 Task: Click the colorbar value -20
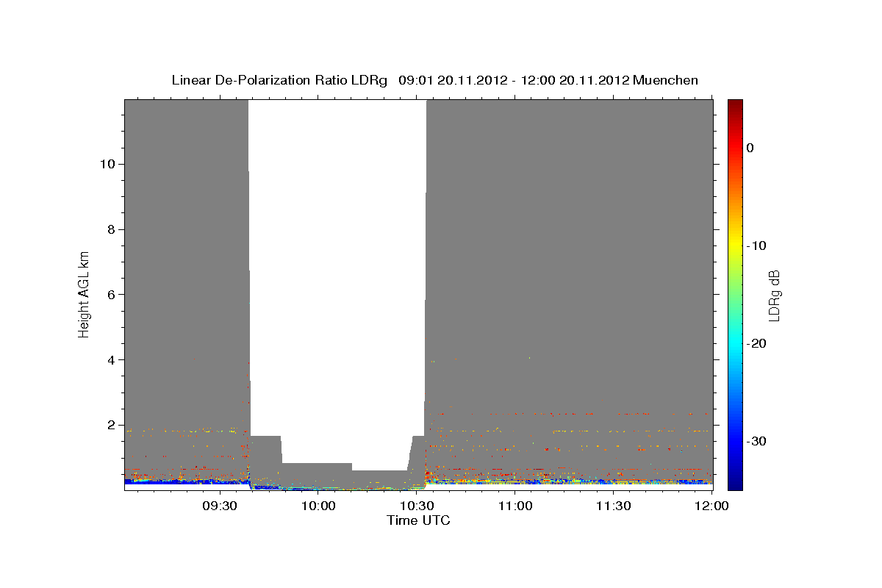pos(757,343)
